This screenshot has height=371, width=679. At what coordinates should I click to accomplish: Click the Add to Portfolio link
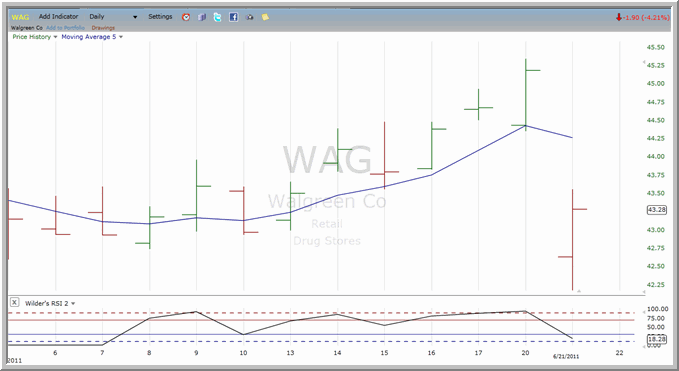[x=65, y=28]
